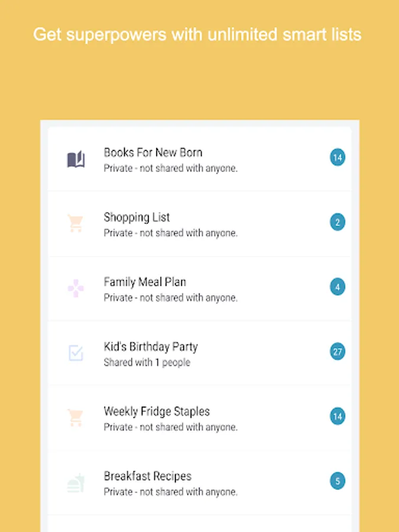Click the 14 badge on Weekly Fridge Staples

pos(338,417)
